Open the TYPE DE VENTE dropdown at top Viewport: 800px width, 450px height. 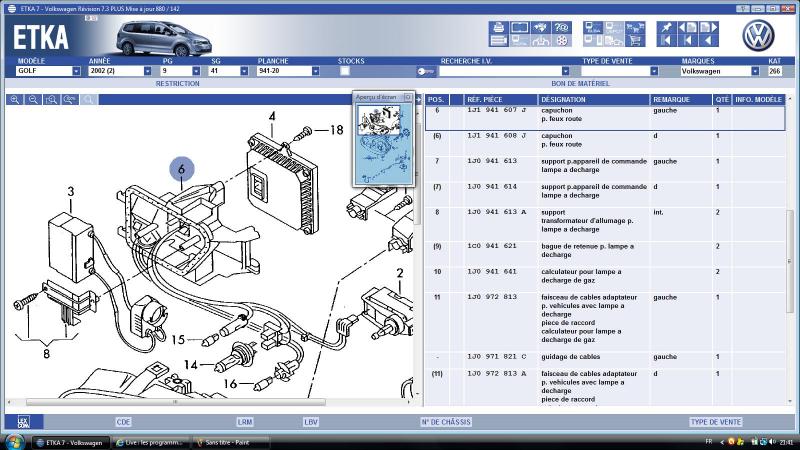[x=654, y=71]
